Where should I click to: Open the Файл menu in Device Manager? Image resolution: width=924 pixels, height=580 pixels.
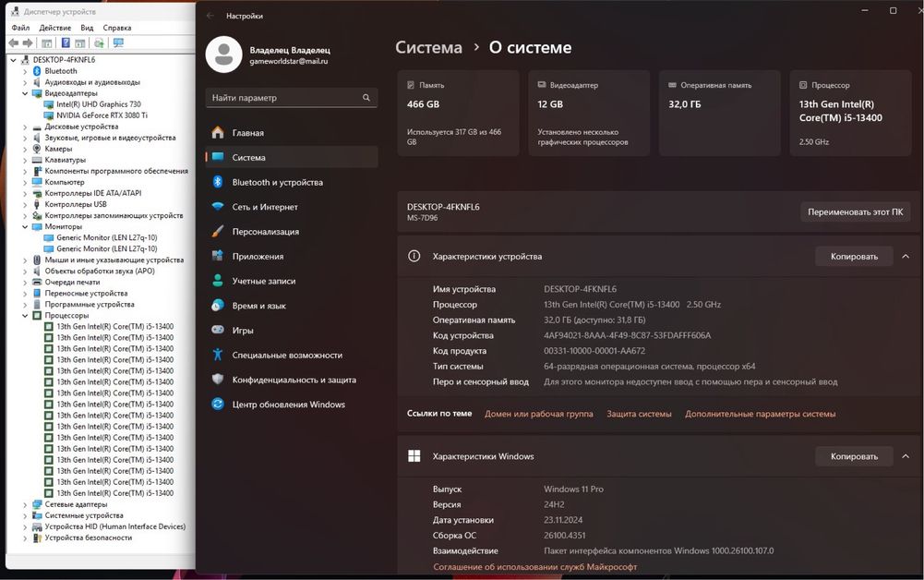(20, 28)
